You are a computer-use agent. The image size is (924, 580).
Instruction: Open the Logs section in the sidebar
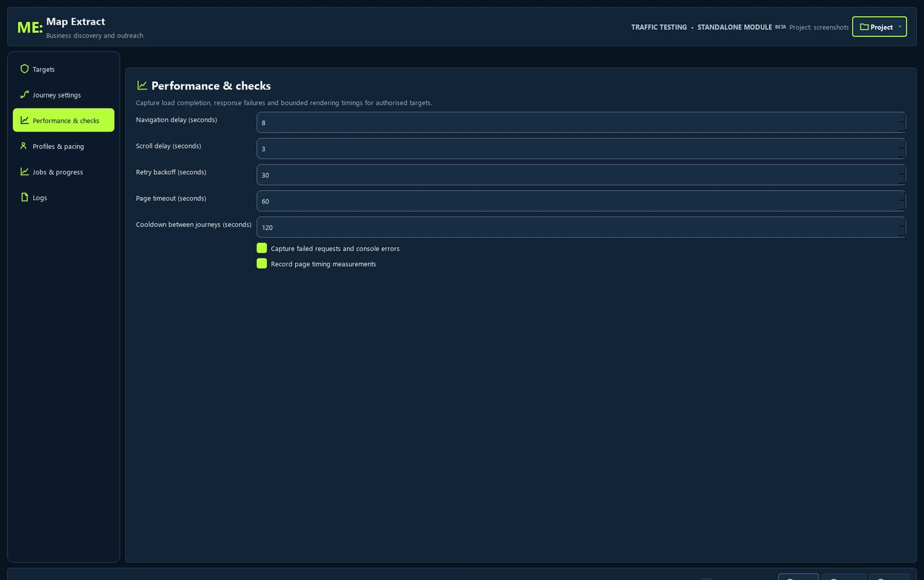64,198
